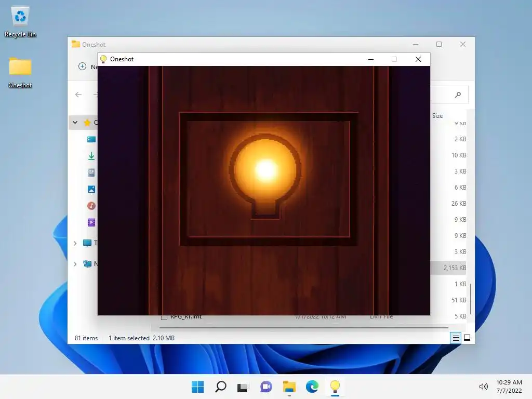Open the volume control in system tray
The width and height of the screenshot is (532, 399).
tap(483, 387)
